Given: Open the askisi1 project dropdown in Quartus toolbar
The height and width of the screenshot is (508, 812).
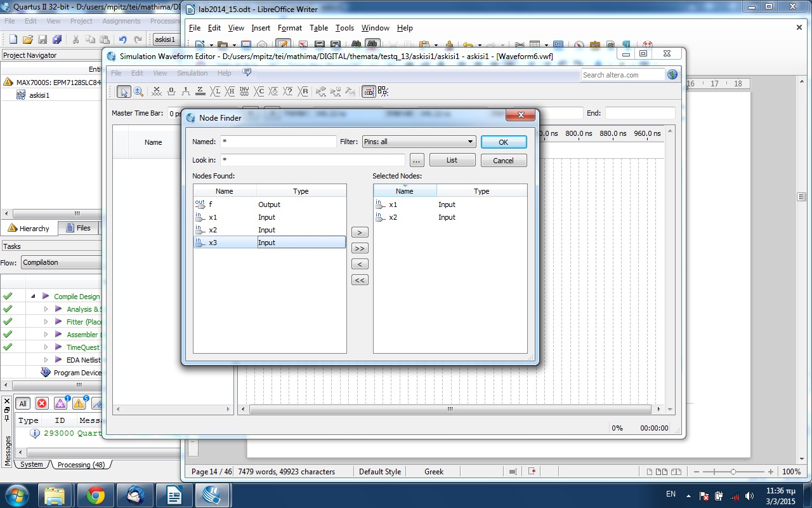Looking at the screenshot, I should point(165,39).
